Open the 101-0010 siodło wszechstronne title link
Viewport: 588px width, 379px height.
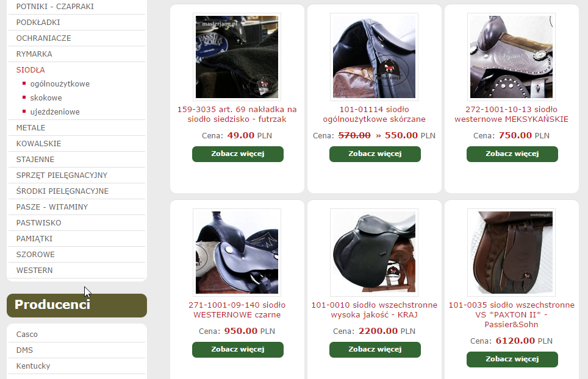(375, 310)
